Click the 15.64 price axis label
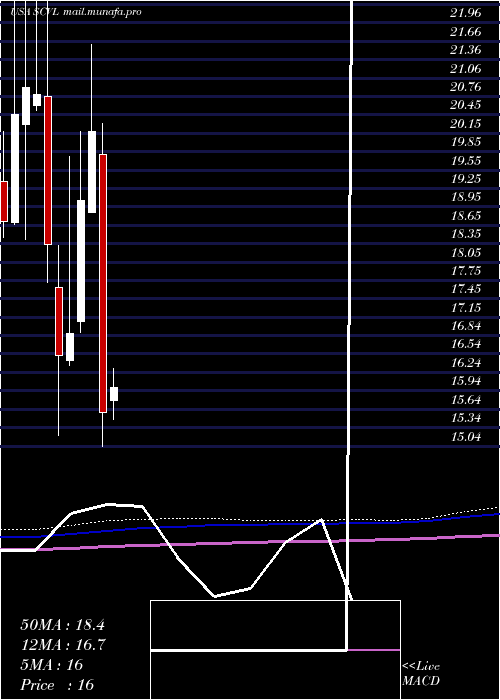The image size is (500, 700). (466, 400)
